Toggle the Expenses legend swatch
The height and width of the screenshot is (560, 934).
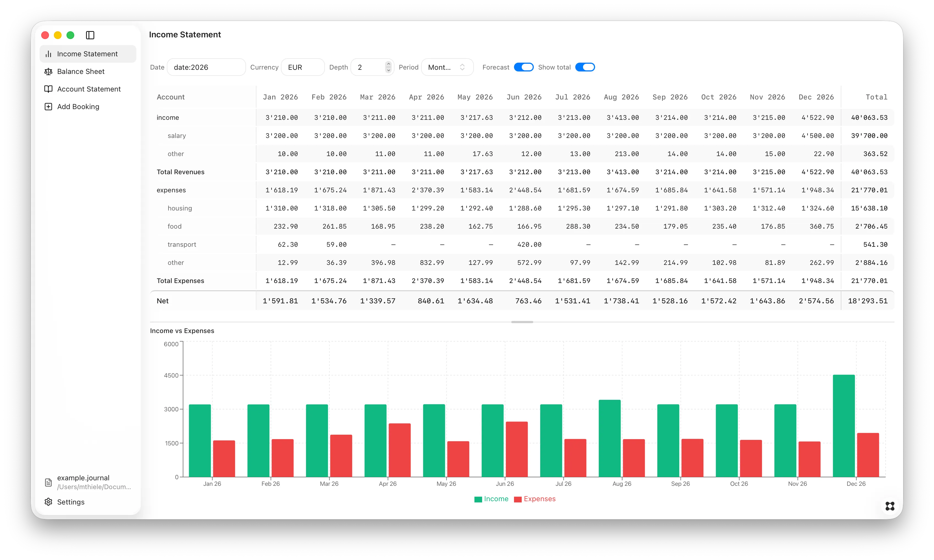click(x=517, y=499)
